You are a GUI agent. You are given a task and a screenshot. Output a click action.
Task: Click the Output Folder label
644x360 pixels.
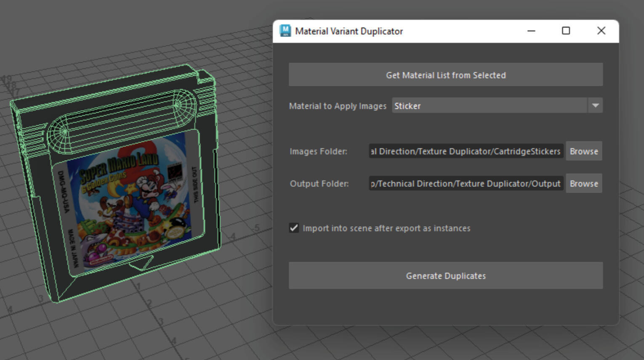tap(319, 184)
